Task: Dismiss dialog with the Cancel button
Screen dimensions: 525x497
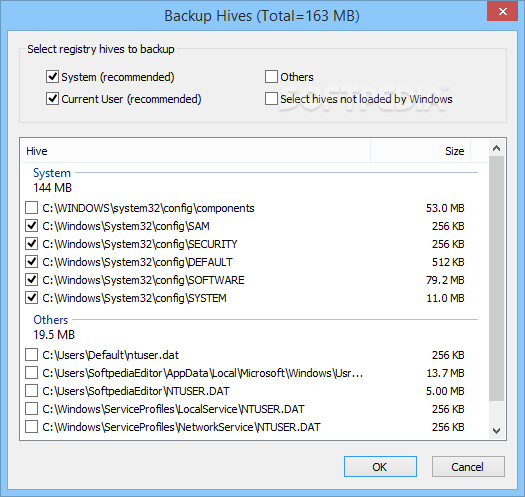Action: pyautogui.click(x=468, y=467)
